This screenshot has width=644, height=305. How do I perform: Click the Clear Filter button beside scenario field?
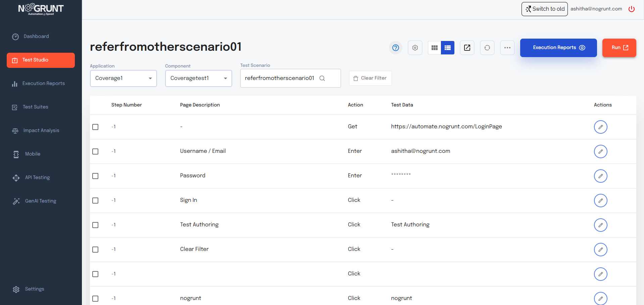pyautogui.click(x=370, y=78)
